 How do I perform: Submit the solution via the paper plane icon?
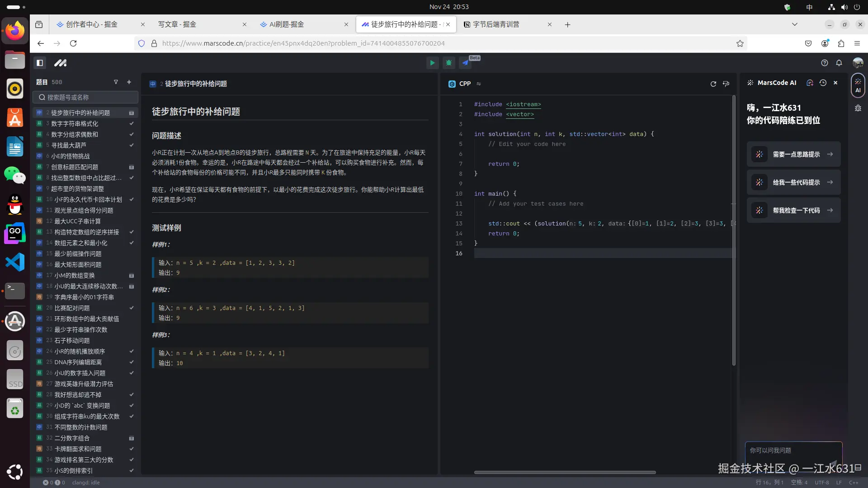coord(466,63)
